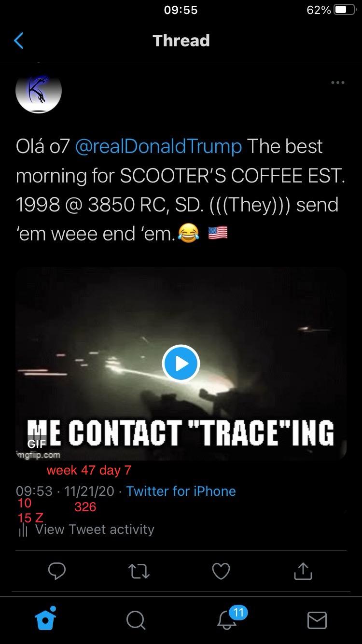
Task: Open the three-dot tweet options menu
Action: pos(338,83)
